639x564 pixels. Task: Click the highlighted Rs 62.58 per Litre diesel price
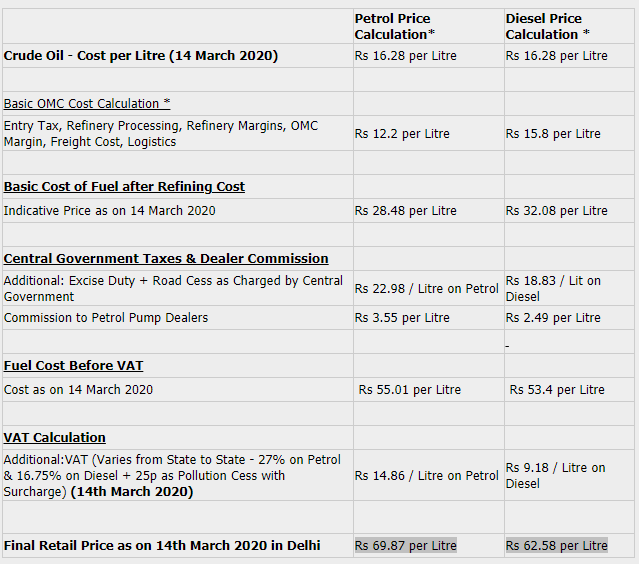pos(556,545)
